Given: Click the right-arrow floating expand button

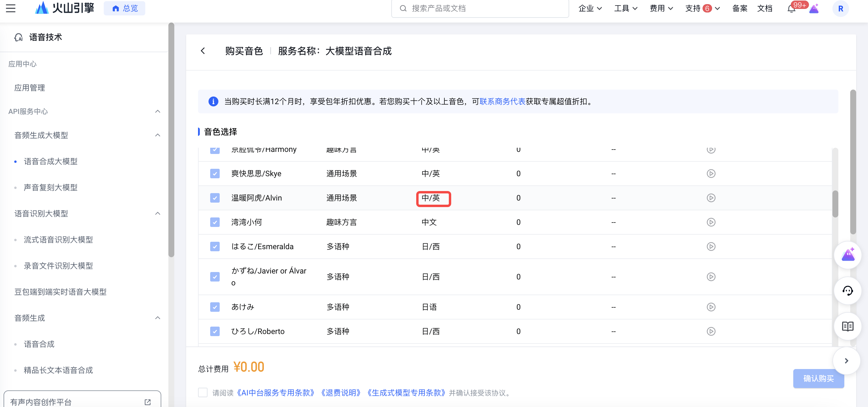Looking at the screenshot, I should click(846, 361).
